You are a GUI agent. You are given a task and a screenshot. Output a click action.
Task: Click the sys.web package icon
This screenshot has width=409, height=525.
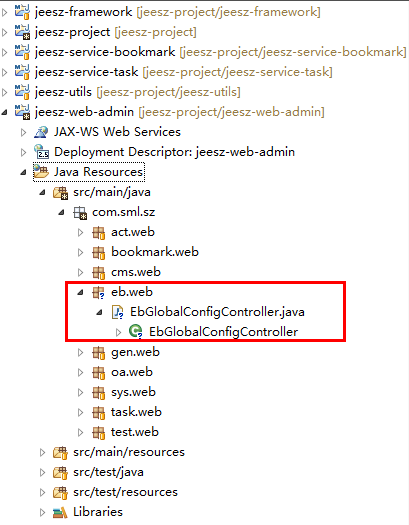tap(99, 392)
